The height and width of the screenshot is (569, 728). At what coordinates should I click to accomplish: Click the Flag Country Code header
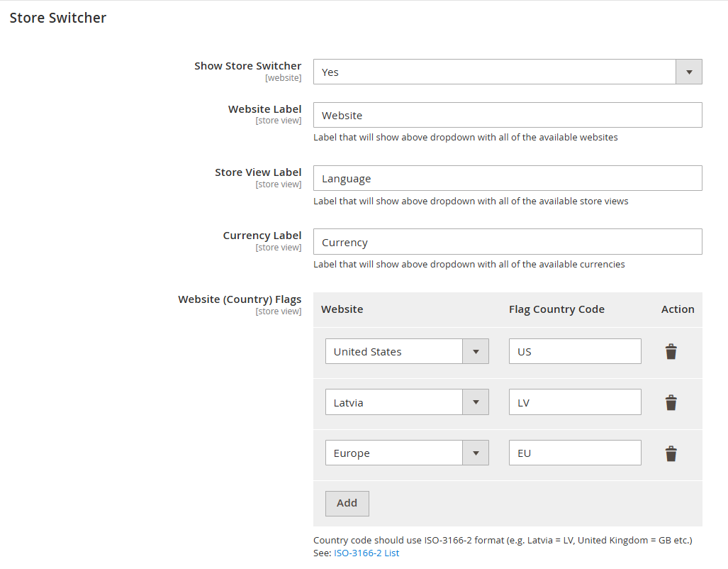click(x=556, y=309)
